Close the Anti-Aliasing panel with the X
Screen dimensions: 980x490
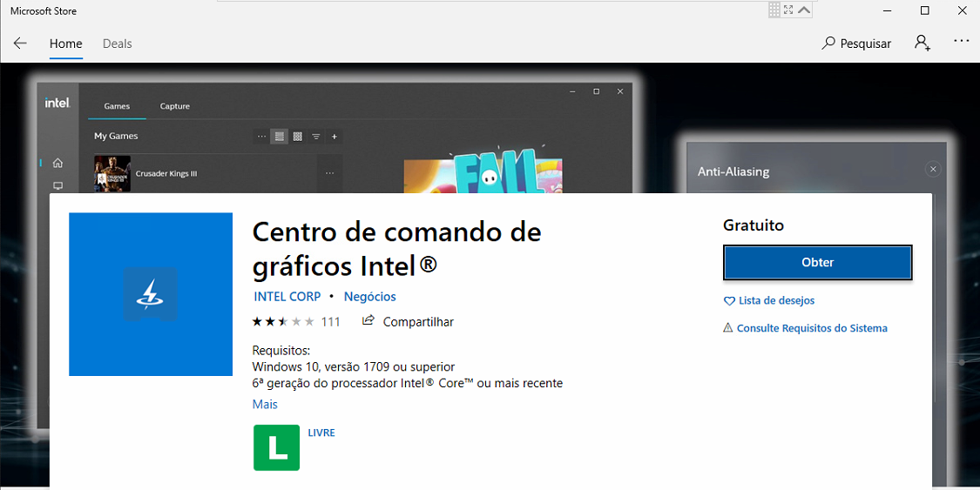click(x=933, y=169)
